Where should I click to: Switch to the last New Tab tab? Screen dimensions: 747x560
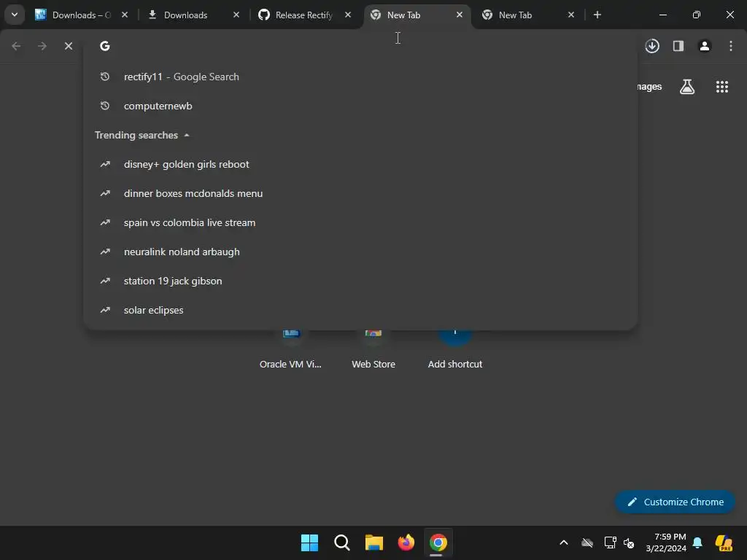click(528, 15)
